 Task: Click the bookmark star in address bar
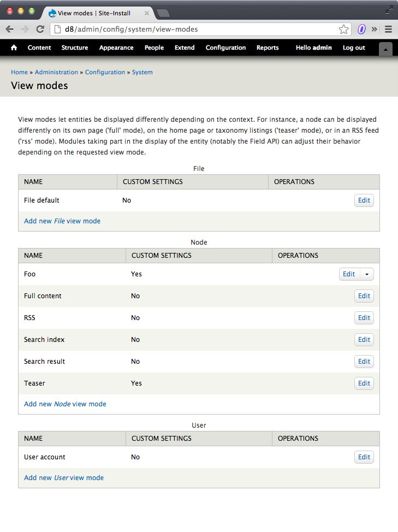tap(343, 29)
